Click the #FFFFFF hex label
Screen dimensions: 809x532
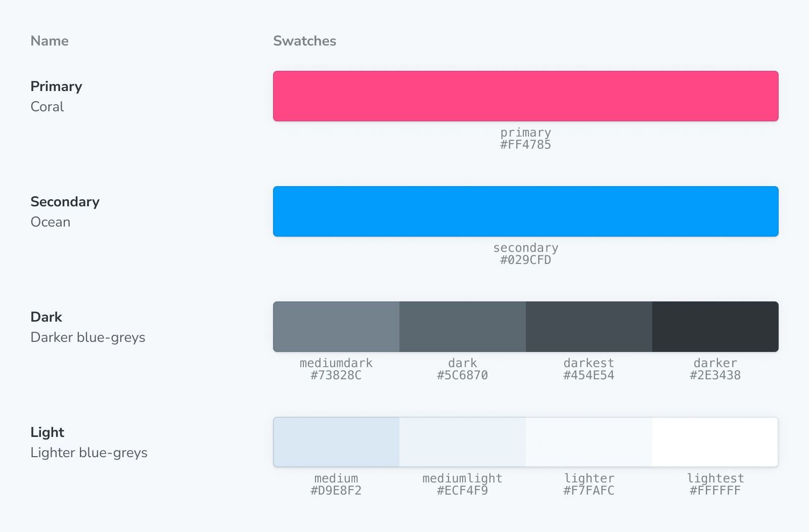715,491
